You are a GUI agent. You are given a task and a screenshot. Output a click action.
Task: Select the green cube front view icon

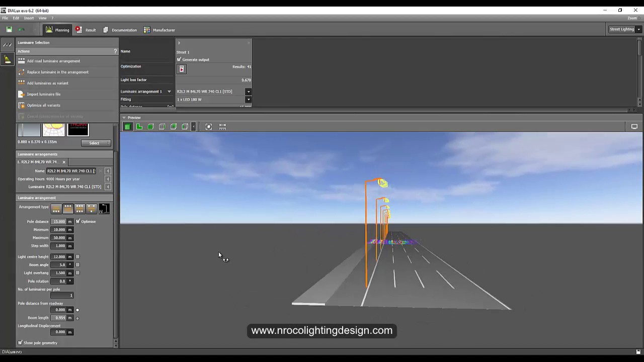coord(150,127)
